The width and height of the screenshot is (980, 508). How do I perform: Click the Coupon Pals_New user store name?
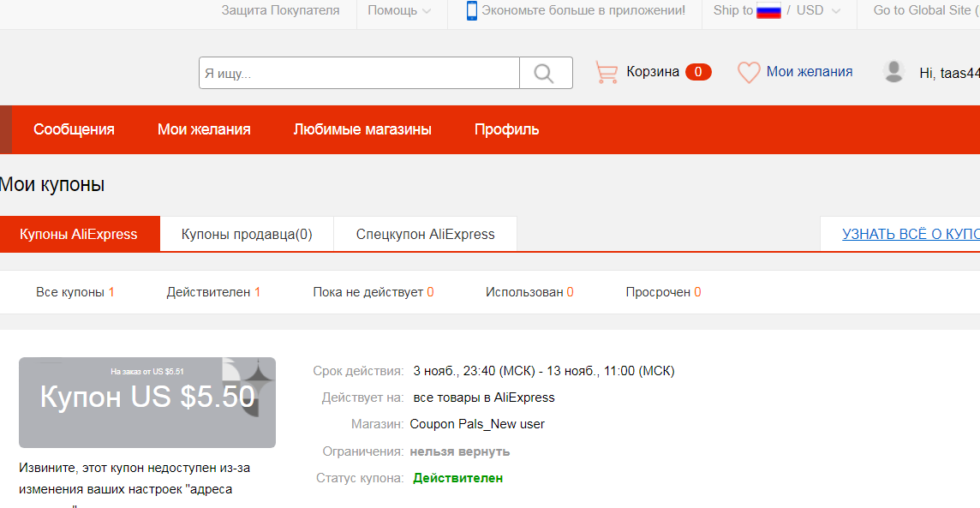[x=477, y=424]
